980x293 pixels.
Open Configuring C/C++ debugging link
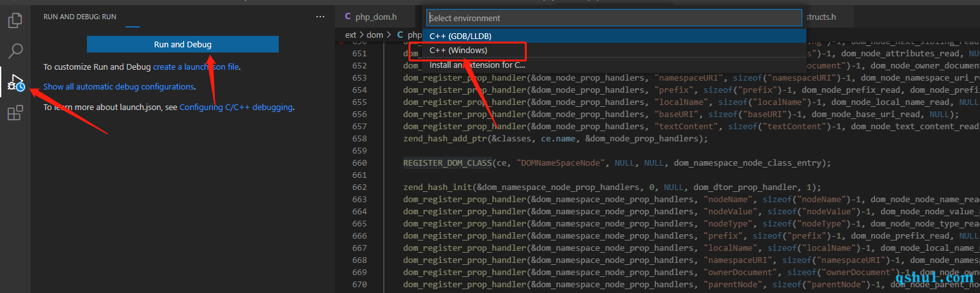pyautogui.click(x=236, y=107)
